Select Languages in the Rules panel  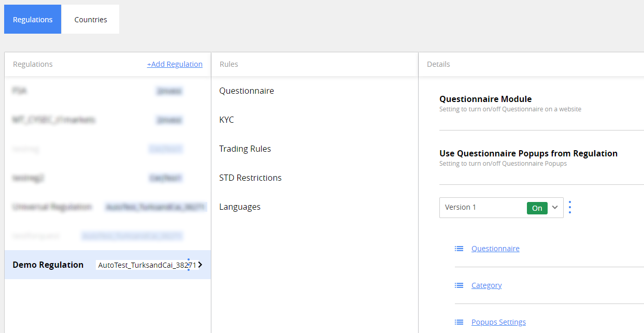point(239,206)
